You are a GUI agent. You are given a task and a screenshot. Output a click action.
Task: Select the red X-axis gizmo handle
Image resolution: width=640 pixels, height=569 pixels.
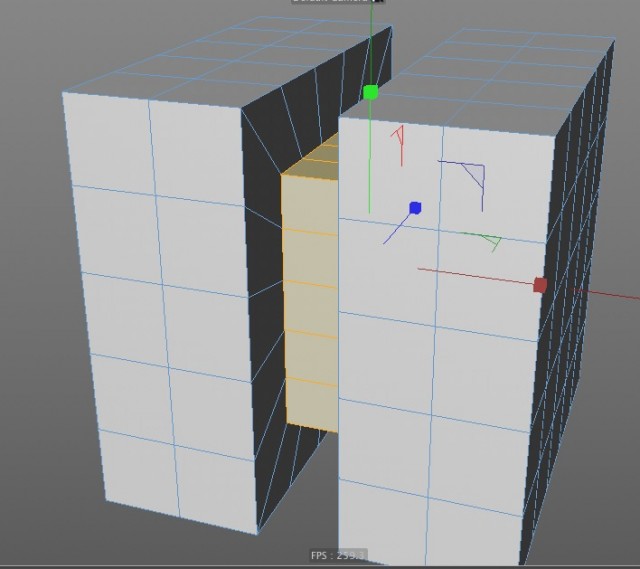click(x=540, y=285)
